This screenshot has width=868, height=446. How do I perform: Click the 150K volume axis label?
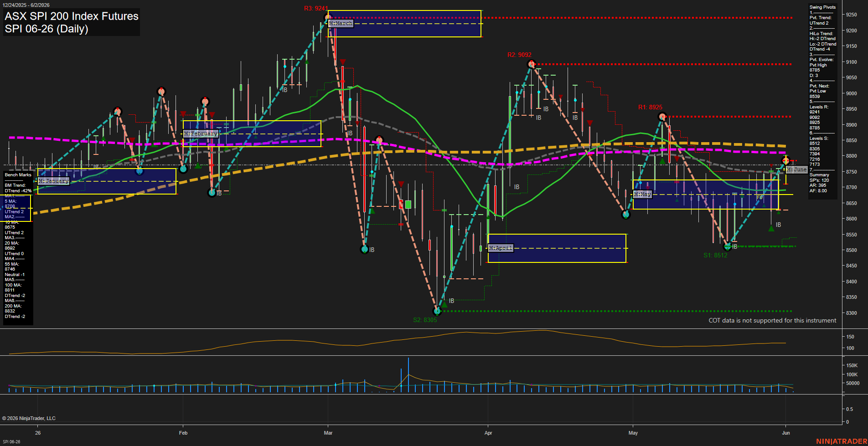click(x=852, y=365)
